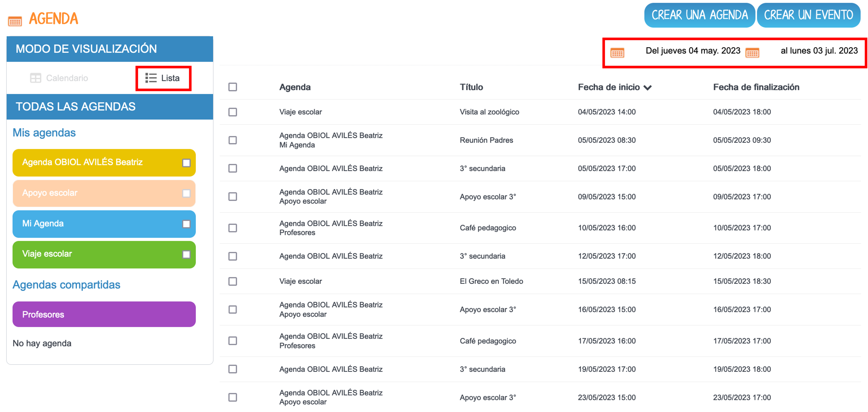Screen dimensions: 868x412
Task: Sort by the Título column header
Action: pyautogui.click(x=471, y=87)
